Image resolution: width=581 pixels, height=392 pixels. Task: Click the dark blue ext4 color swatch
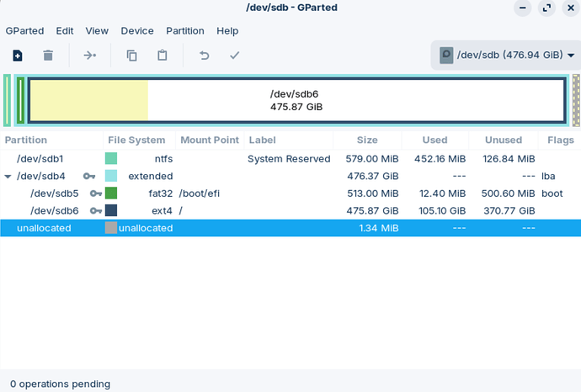coord(111,210)
